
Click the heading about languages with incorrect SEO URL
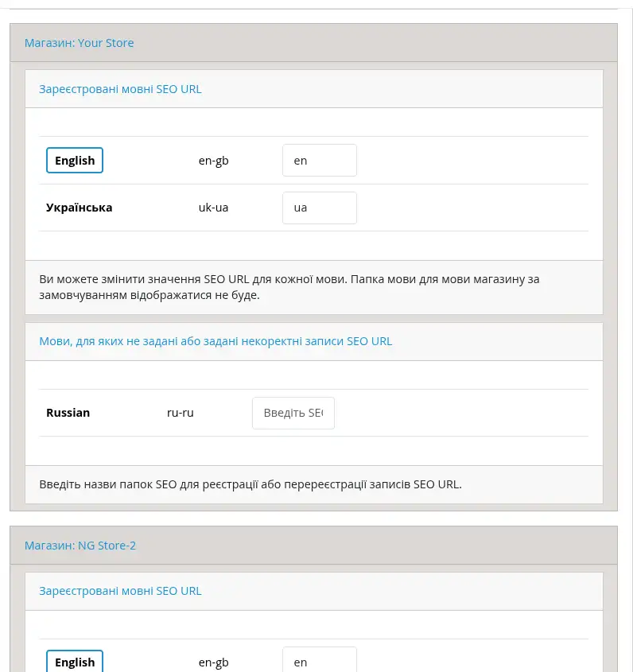pyautogui.click(x=216, y=341)
